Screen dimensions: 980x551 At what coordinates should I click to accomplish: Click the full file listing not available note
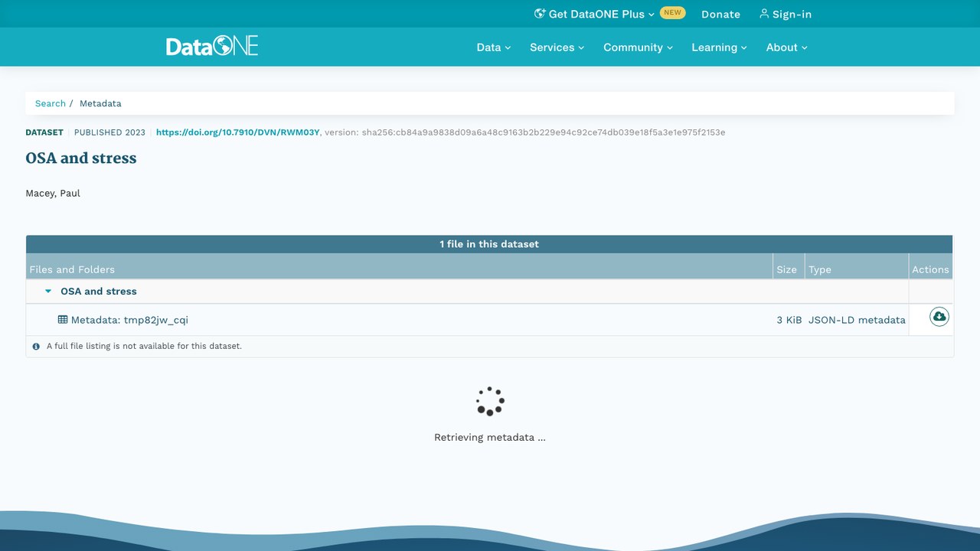pyautogui.click(x=144, y=346)
